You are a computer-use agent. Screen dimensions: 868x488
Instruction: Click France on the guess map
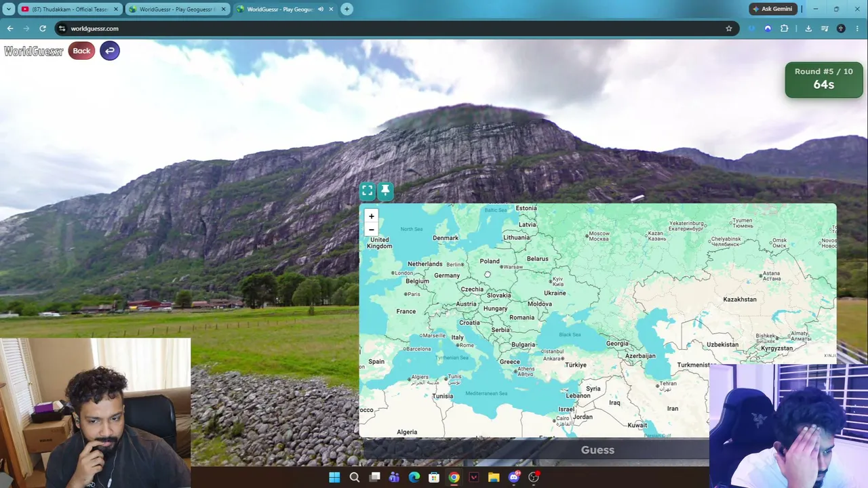point(406,311)
